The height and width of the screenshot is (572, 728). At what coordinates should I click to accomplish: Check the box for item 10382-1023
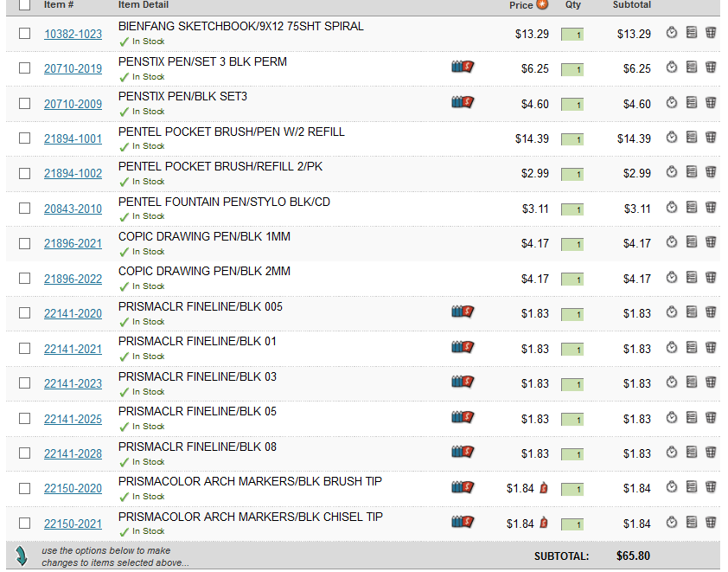24,34
